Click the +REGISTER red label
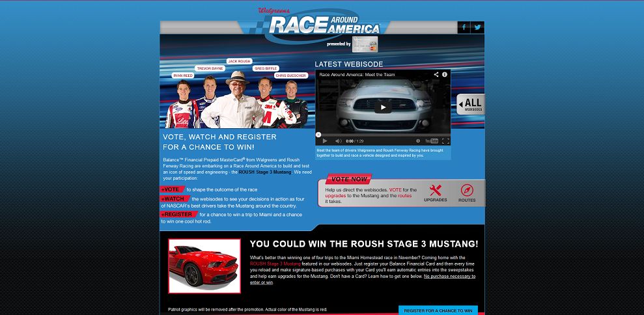The height and width of the screenshot is (315, 644). [x=178, y=214]
